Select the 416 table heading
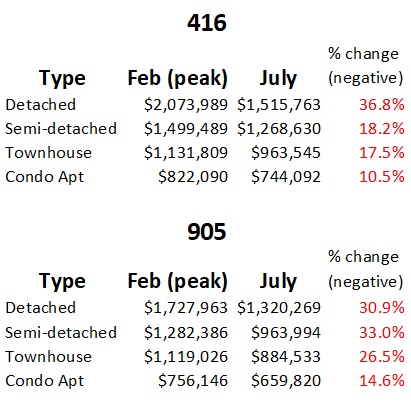411x407 pixels. (207, 23)
